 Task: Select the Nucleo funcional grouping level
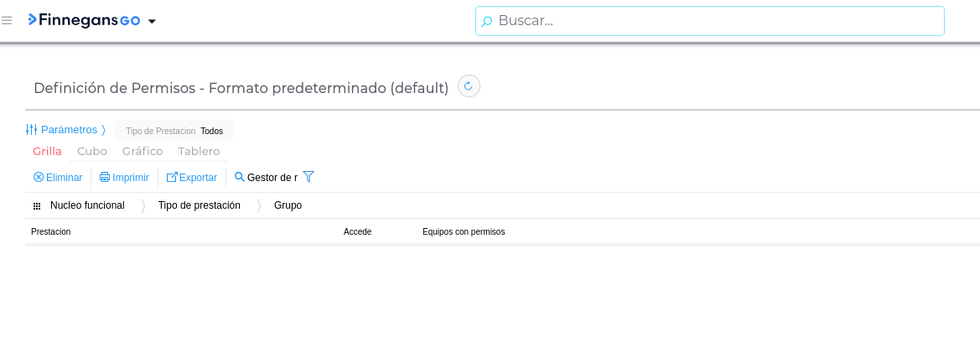87,205
